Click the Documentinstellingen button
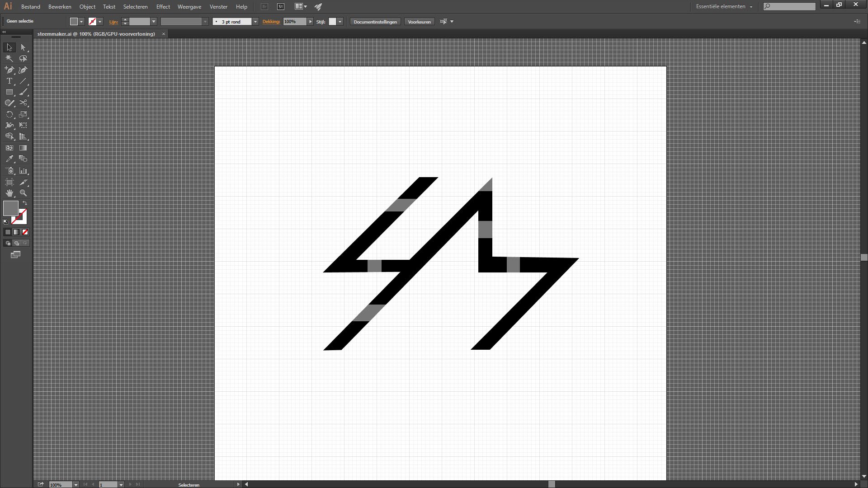 coord(375,22)
